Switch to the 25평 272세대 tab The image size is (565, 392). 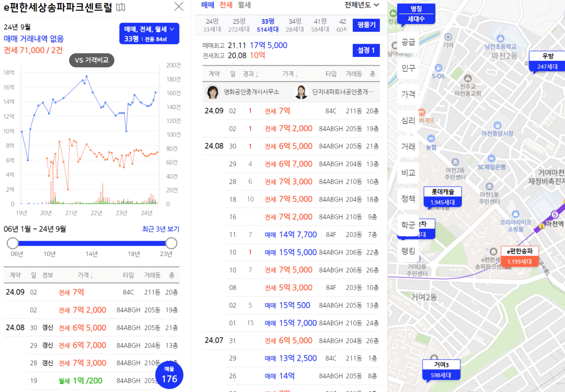239,25
